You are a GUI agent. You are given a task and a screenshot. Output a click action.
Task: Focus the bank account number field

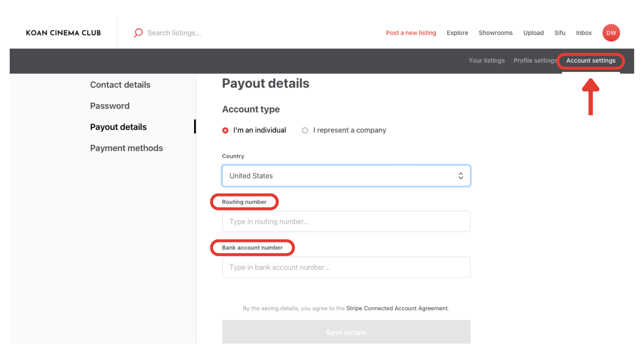click(x=346, y=267)
